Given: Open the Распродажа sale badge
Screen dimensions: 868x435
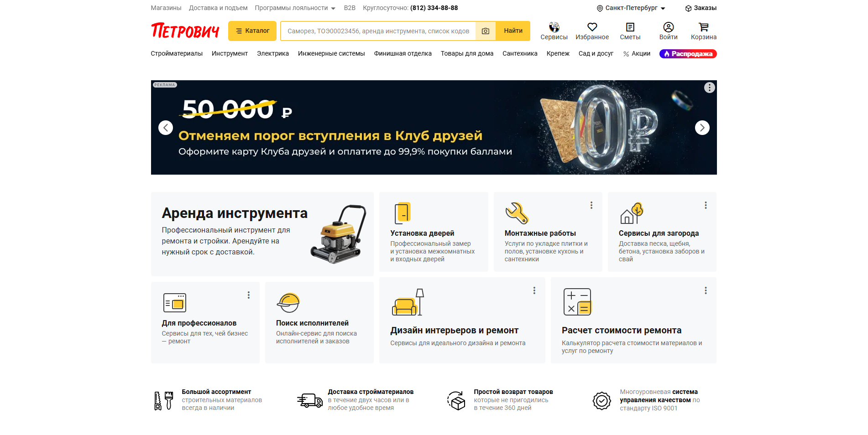Looking at the screenshot, I should pyautogui.click(x=688, y=54).
